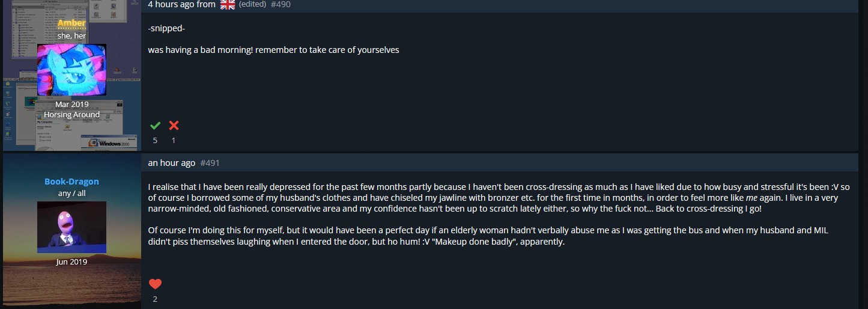This screenshot has height=309, width=868.
Task: Click the UK flag icon on post #490
Action: (227, 5)
